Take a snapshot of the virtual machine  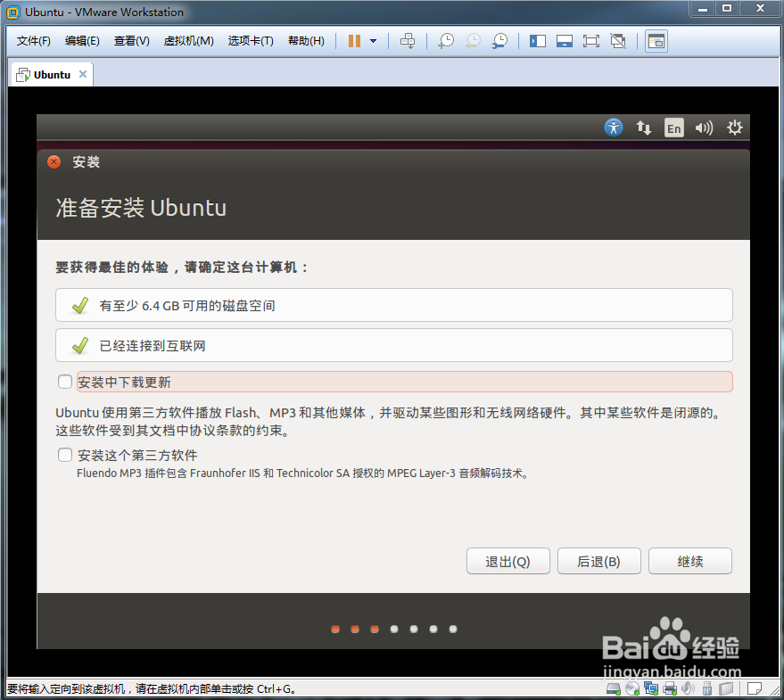click(445, 41)
